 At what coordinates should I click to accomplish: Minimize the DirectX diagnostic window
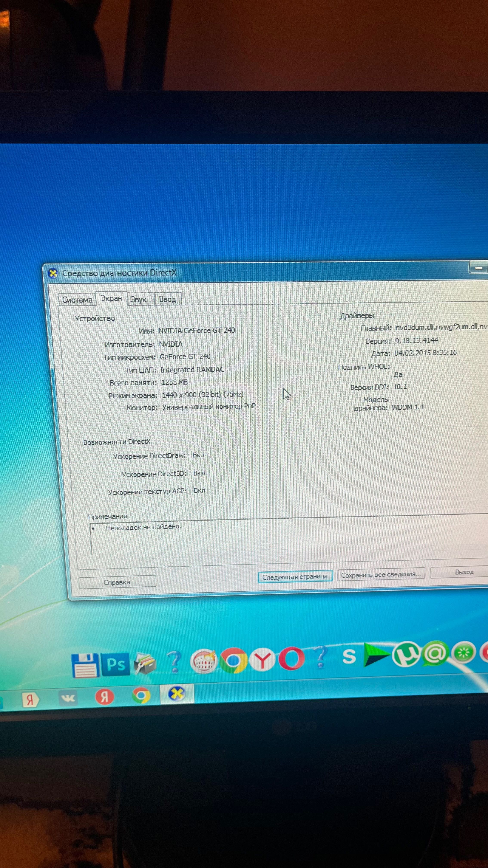click(x=479, y=268)
